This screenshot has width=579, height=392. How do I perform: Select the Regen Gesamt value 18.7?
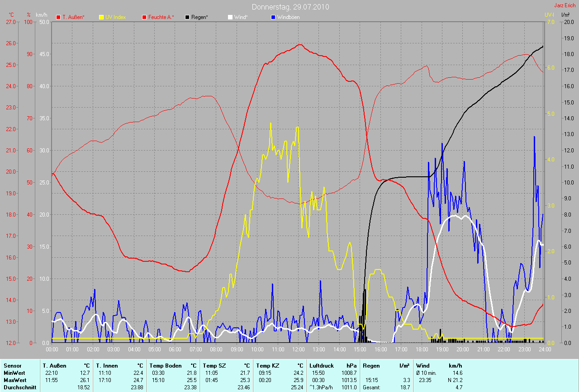[405, 387]
